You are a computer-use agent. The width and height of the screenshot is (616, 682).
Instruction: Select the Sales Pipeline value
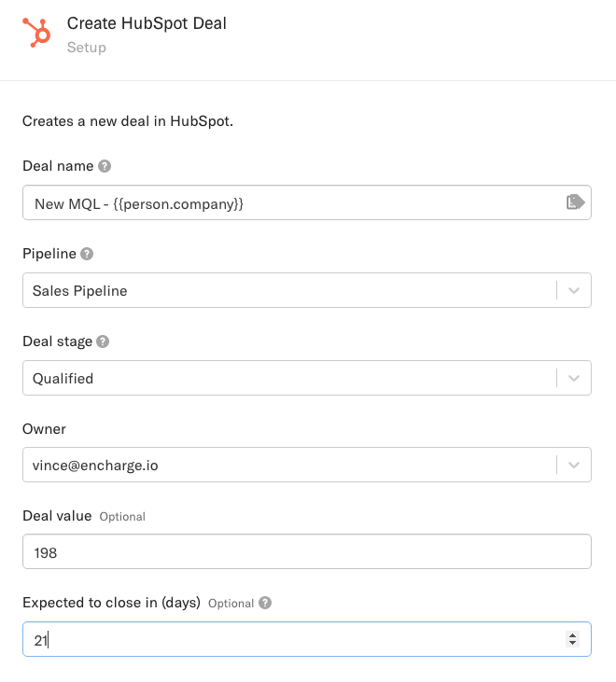coord(80,291)
